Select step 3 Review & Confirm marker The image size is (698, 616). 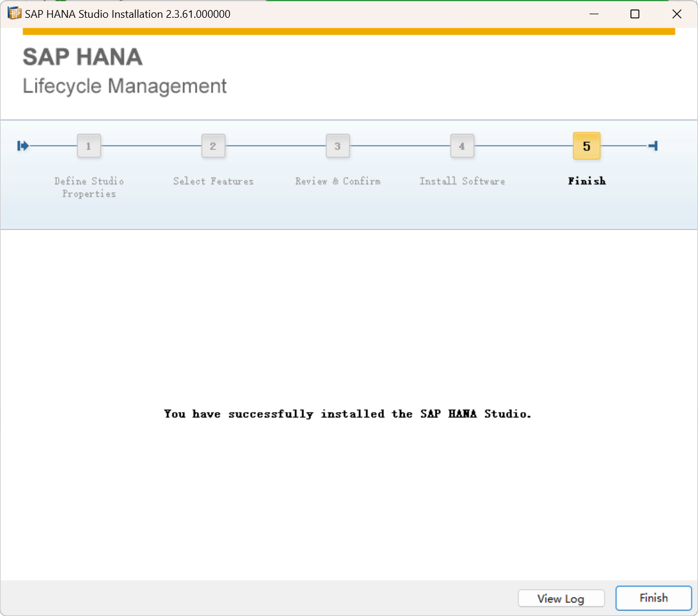pyautogui.click(x=337, y=146)
